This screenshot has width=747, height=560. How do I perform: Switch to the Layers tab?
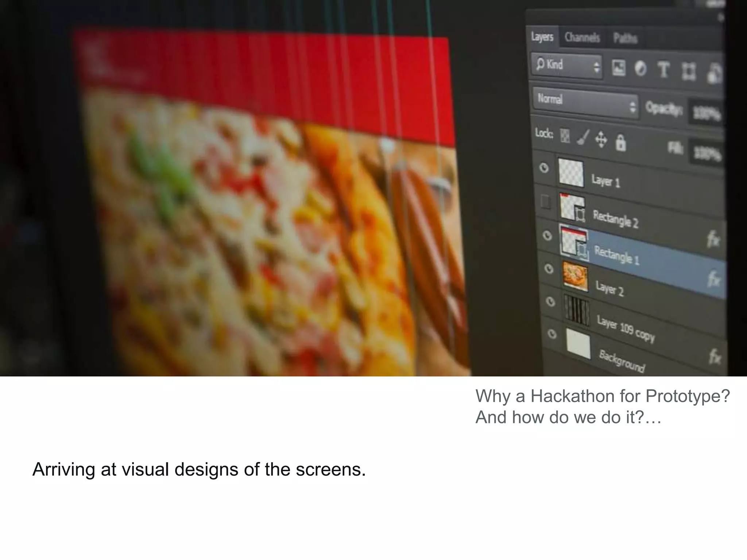click(542, 36)
